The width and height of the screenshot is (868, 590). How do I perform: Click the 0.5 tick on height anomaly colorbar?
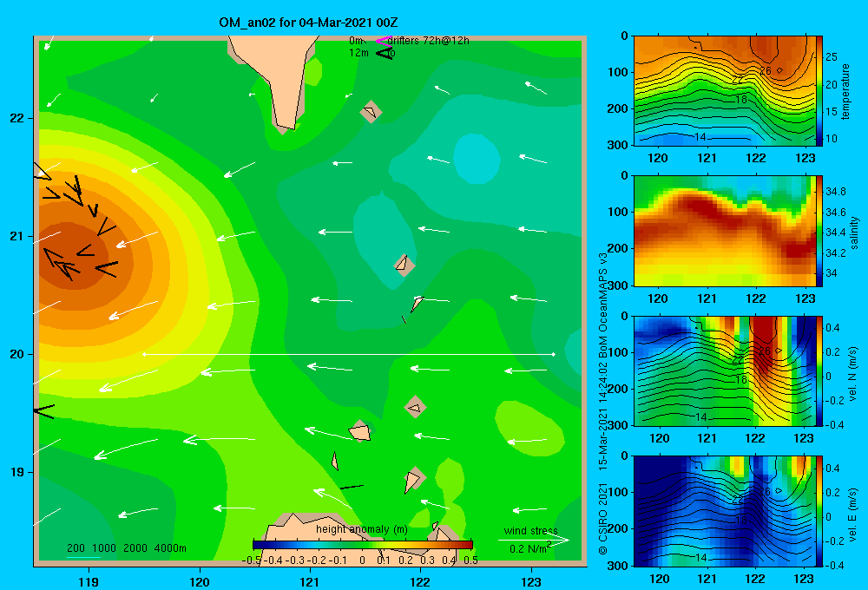[x=470, y=560]
